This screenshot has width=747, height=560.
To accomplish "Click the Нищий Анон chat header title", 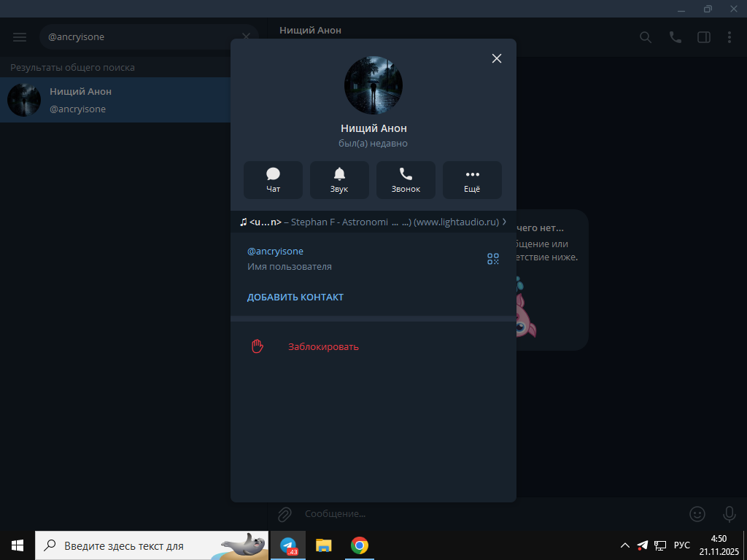I will click(x=310, y=30).
